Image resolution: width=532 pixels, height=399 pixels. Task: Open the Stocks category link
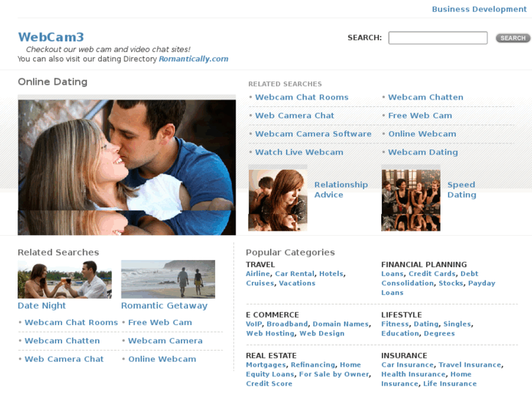point(451,283)
